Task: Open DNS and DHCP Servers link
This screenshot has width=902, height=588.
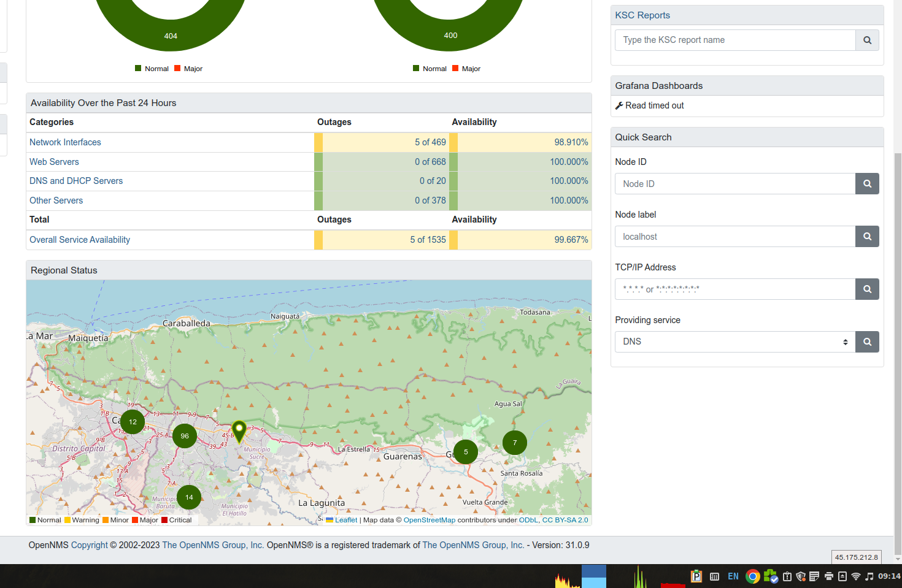Action: [x=76, y=181]
